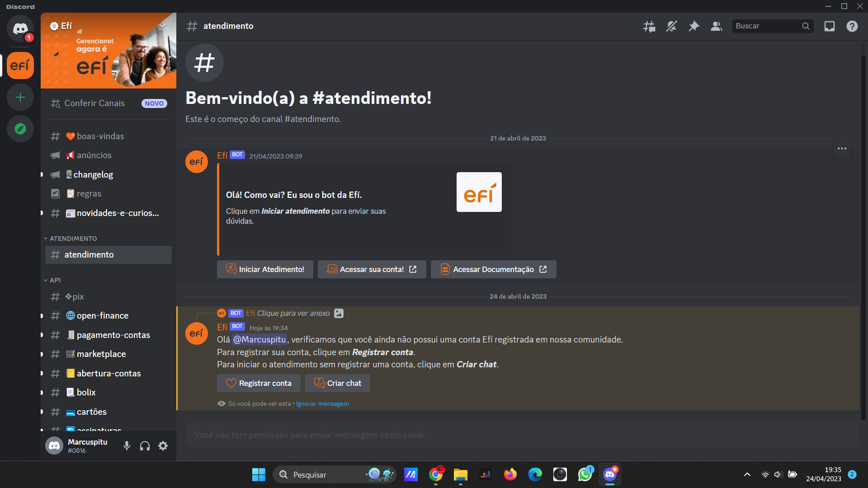Open Chrome from taskbar
868x488 pixels.
pyautogui.click(x=436, y=474)
